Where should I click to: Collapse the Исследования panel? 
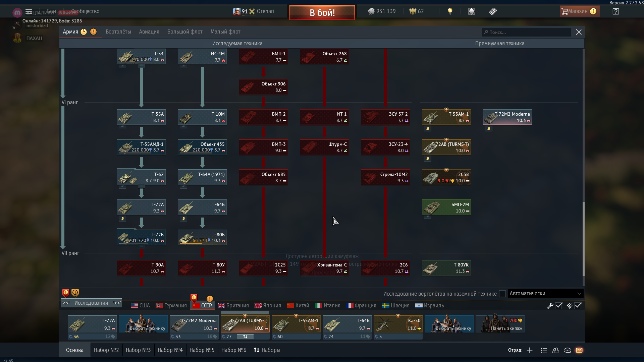point(91,303)
